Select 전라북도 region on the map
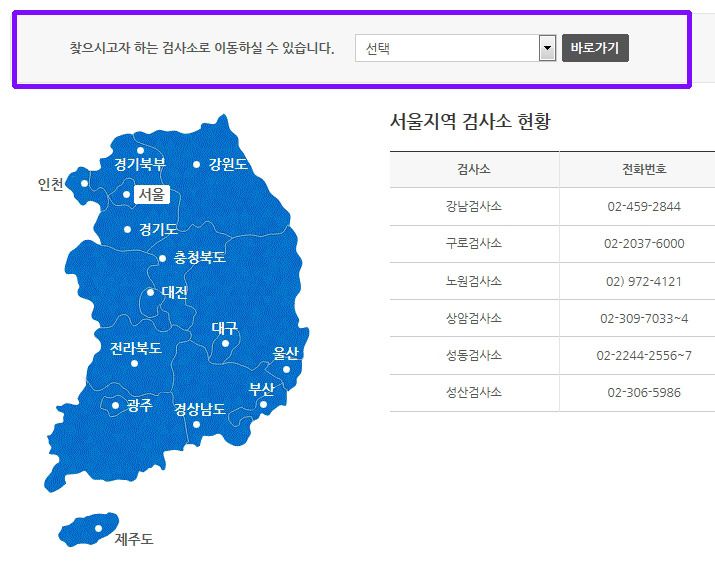Image resolution: width=715 pixels, height=570 pixels. pyautogui.click(x=136, y=348)
